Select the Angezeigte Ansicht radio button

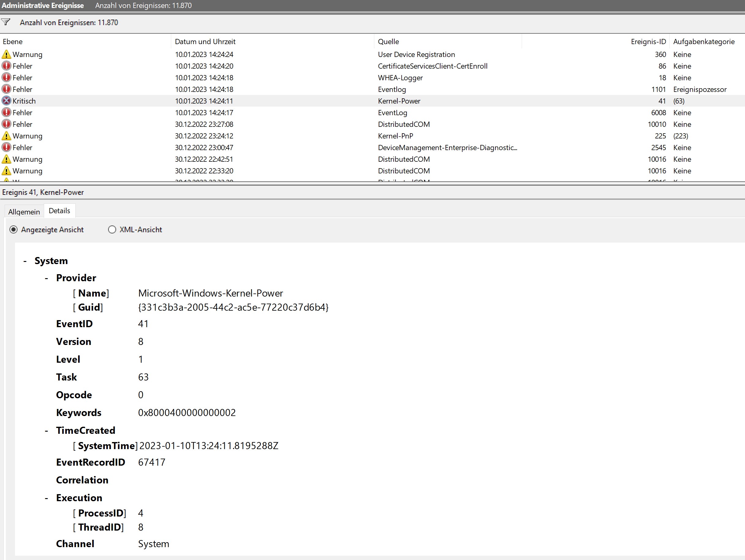coord(13,230)
